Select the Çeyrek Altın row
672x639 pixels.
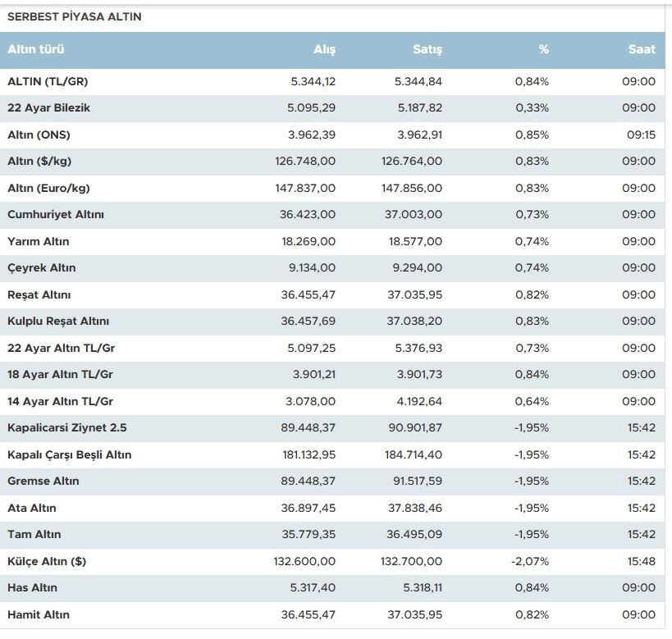[x=332, y=268]
